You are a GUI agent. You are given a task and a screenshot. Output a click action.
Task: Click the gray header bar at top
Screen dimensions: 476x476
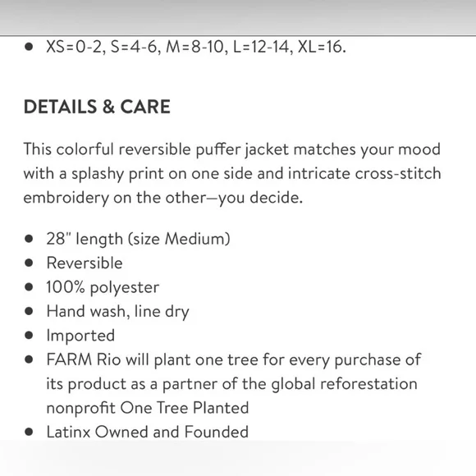[238, 17]
